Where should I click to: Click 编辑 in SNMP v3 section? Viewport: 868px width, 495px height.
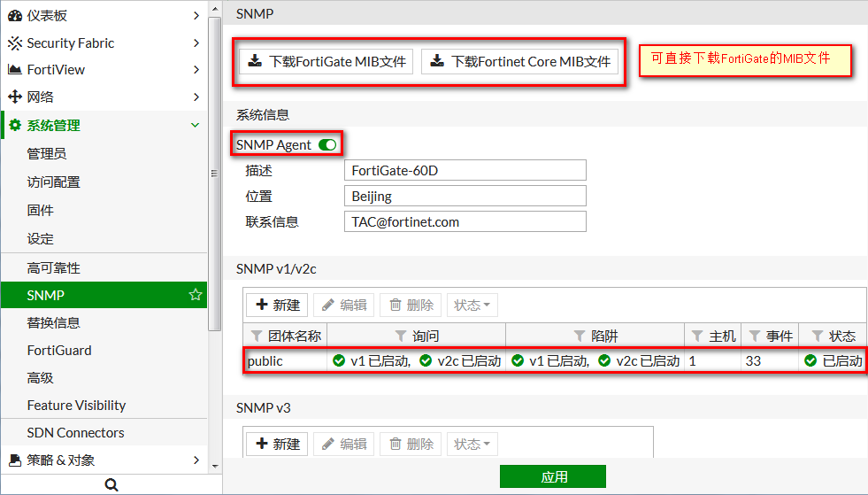point(344,444)
